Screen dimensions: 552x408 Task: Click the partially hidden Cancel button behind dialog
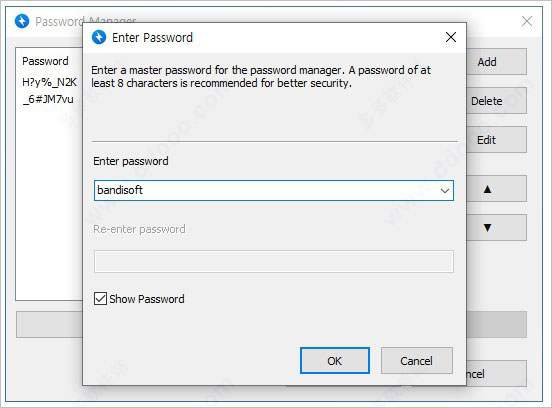[x=496, y=374]
